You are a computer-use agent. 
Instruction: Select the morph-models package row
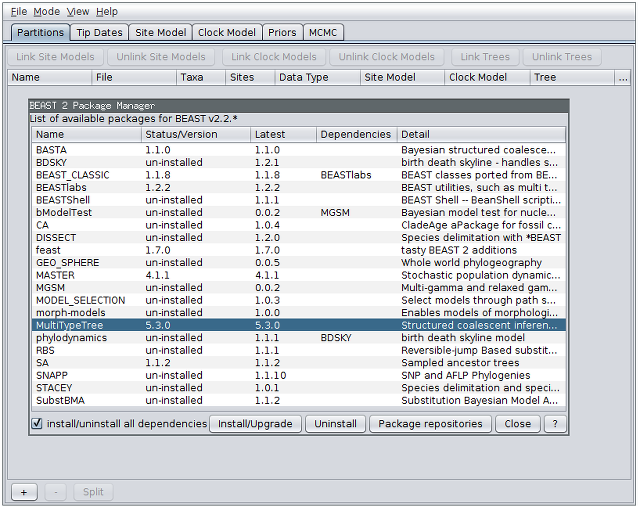[x=299, y=313]
